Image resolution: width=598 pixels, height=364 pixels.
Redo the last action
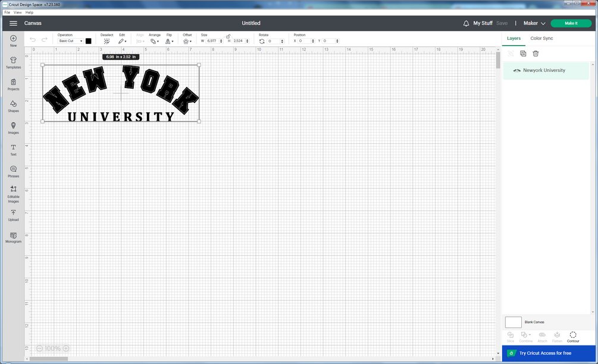coord(44,40)
